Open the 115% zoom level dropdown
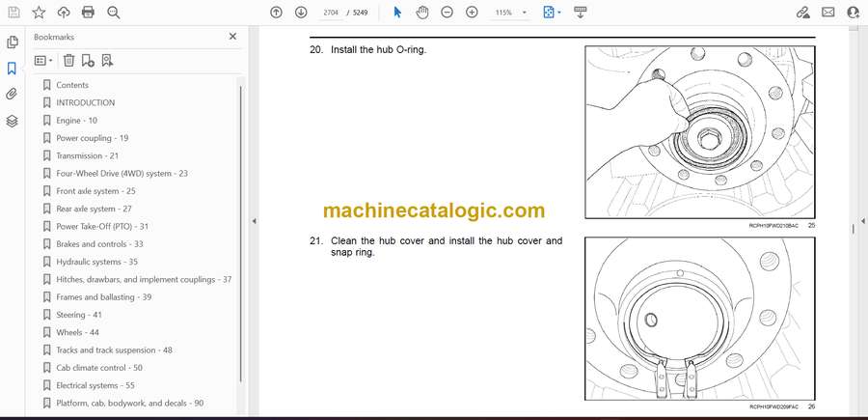 (x=509, y=13)
